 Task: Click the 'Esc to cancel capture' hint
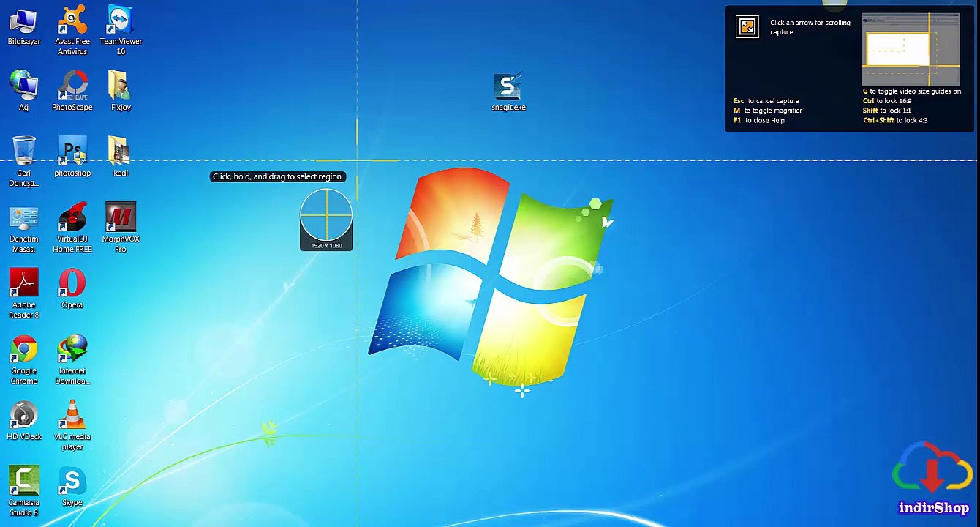[766, 101]
